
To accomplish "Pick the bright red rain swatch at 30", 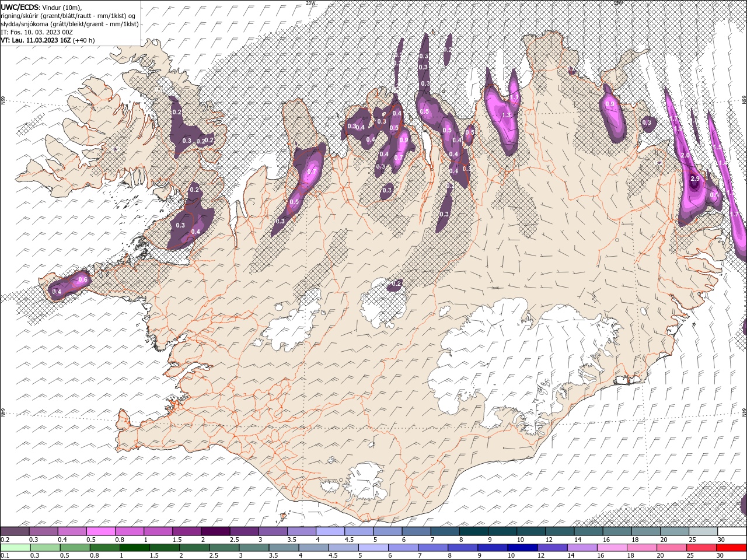I will [x=731, y=548].
